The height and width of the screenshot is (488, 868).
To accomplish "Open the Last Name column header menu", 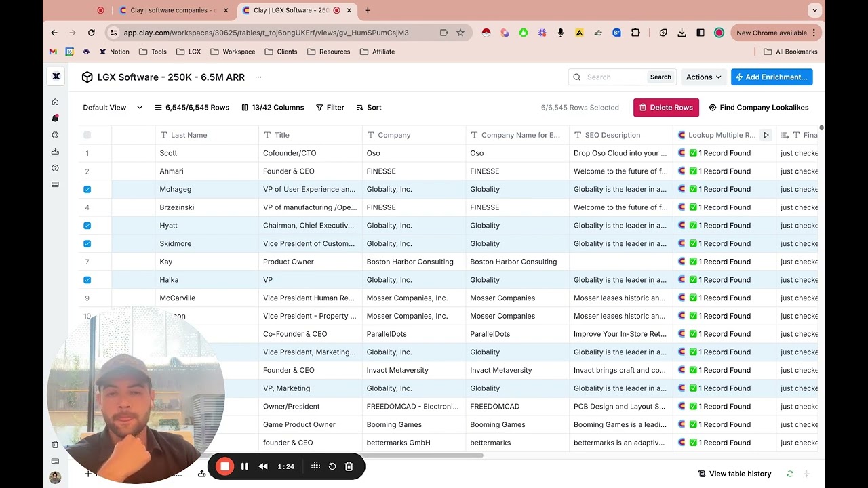I will [207, 135].
